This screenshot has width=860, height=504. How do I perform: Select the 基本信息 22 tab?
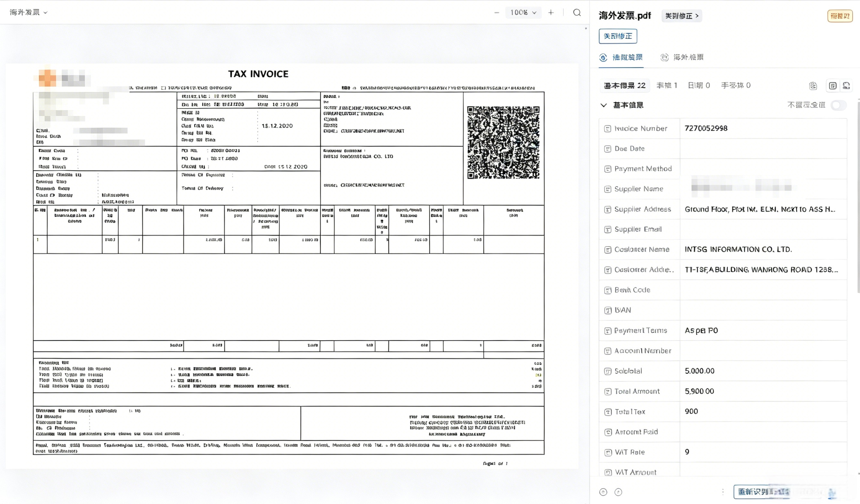[x=625, y=86]
